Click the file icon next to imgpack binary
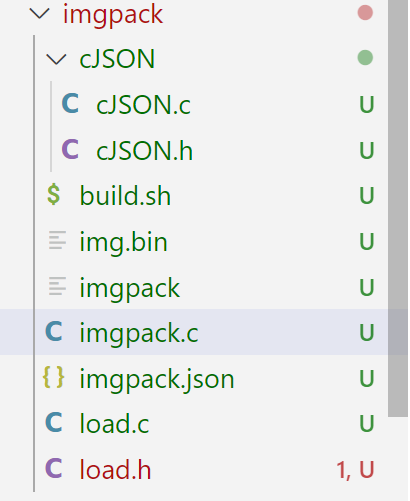The image size is (410, 501). tap(57, 286)
